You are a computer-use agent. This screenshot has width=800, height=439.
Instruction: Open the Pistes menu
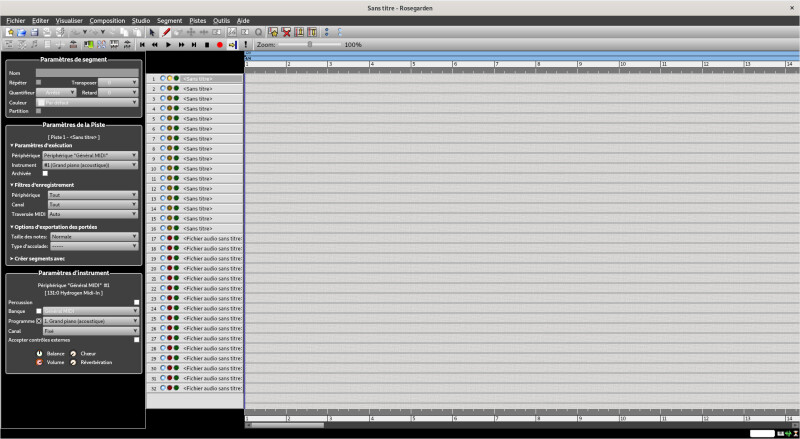point(197,20)
